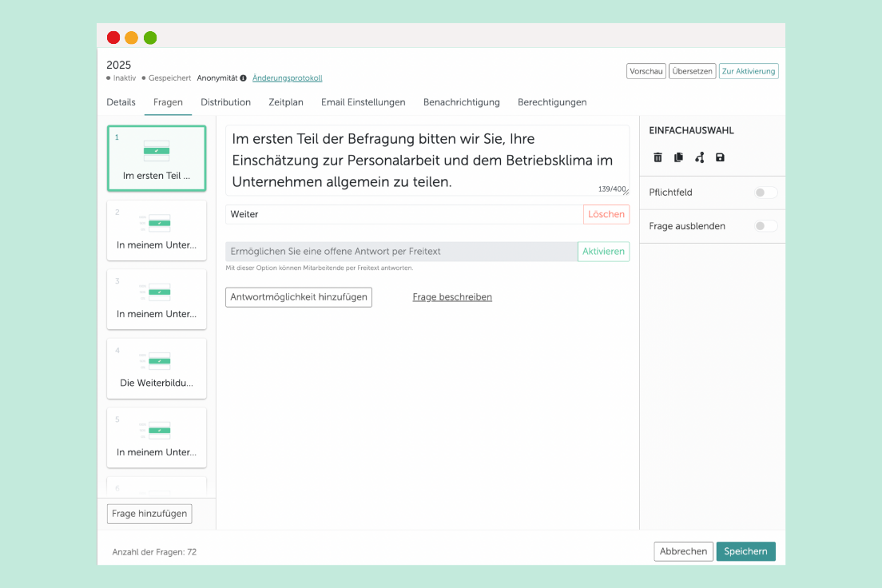This screenshot has width=882, height=588.
Task: Click the survey title 2025
Action: point(119,66)
